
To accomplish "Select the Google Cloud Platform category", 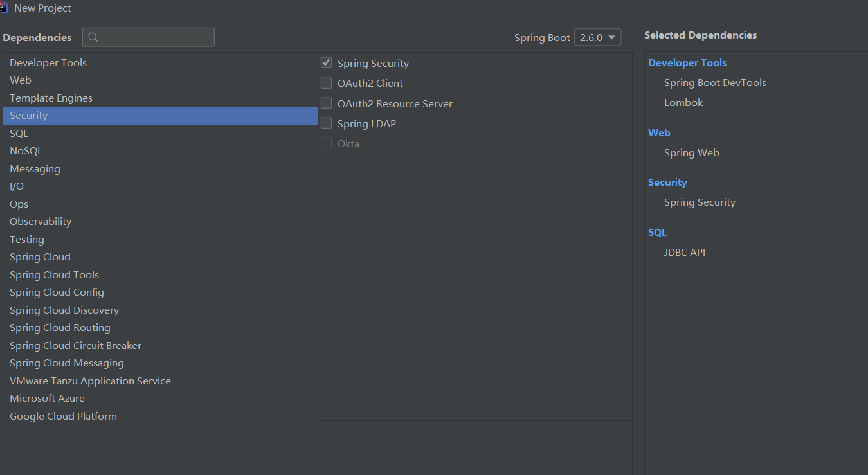I will click(x=160, y=416).
